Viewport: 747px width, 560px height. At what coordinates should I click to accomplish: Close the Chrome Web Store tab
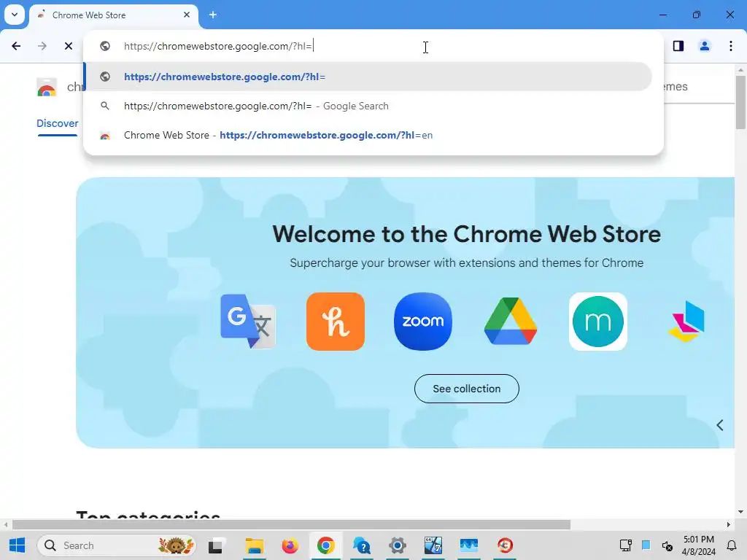point(187,15)
